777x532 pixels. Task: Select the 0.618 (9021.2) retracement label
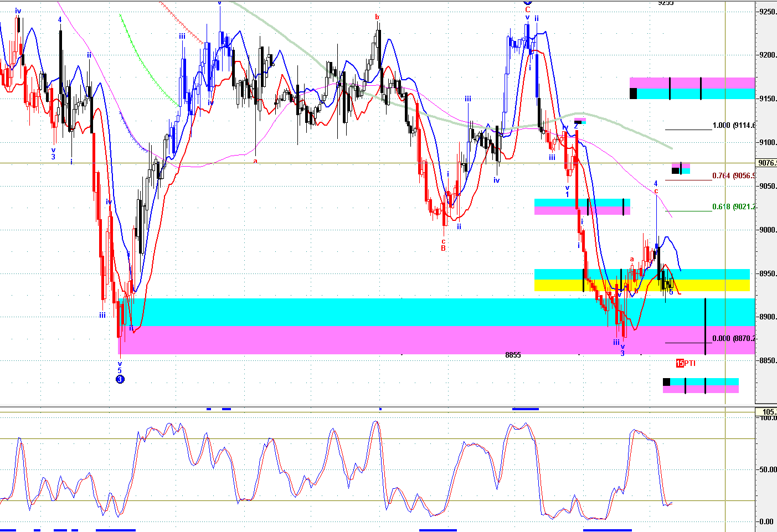point(733,207)
